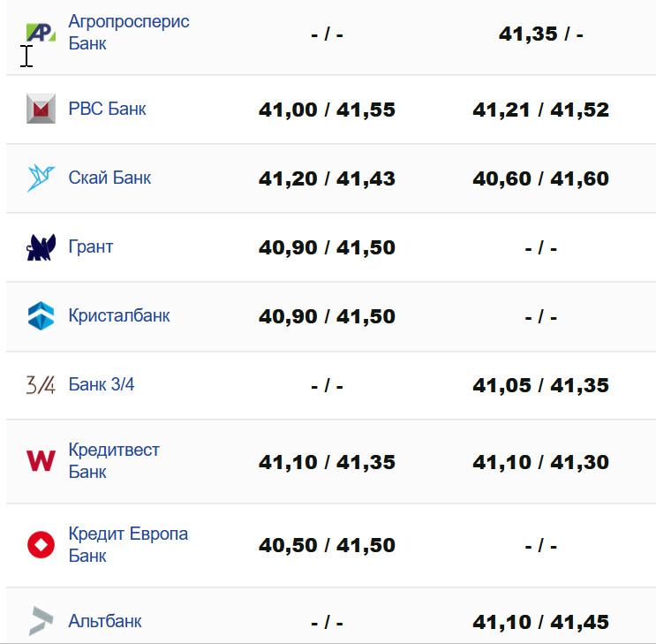Click РВС Банк rate 41,00 / 41,55

[327, 110]
